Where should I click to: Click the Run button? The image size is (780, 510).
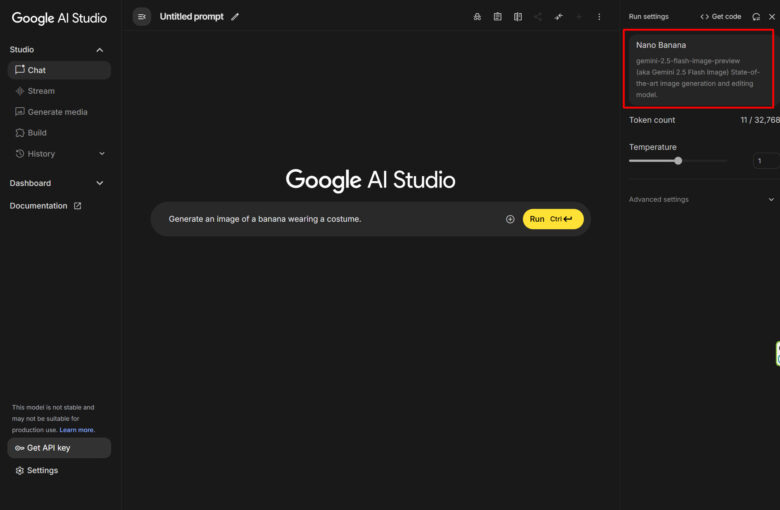click(x=553, y=219)
